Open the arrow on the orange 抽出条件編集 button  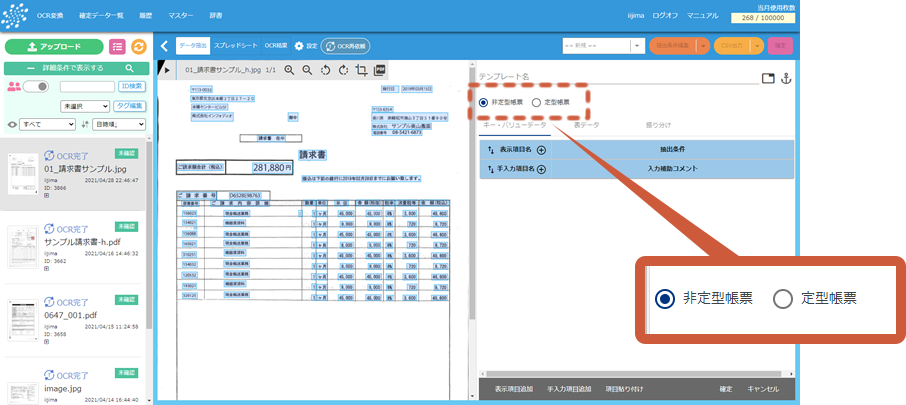coord(703,46)
